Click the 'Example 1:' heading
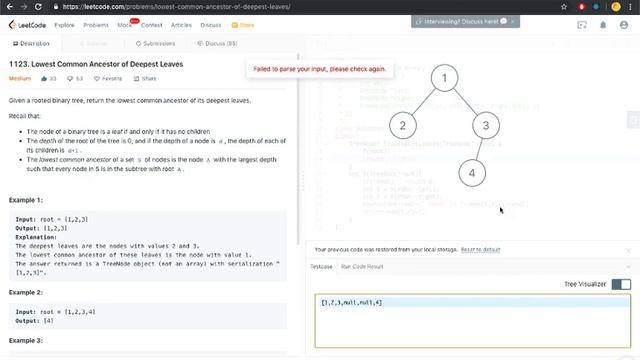 pyautogui.click(x=25, y=200)
